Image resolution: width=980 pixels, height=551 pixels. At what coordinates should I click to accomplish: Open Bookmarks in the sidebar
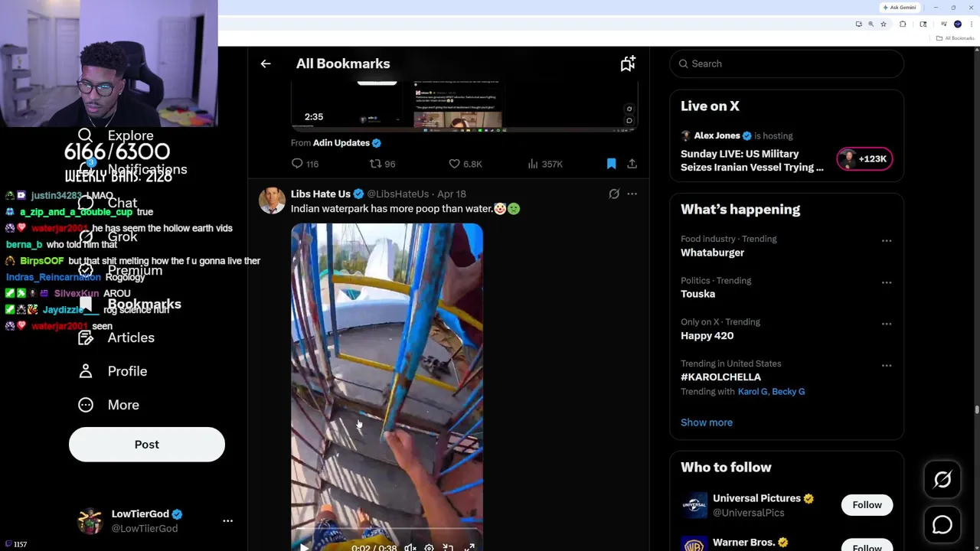tap(130, 304)
